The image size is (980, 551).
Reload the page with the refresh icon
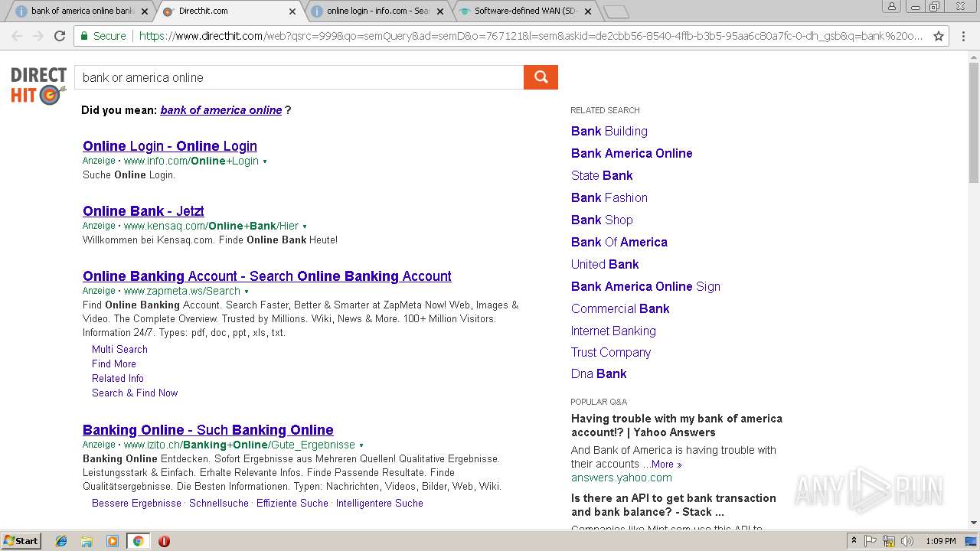[60, 36]
